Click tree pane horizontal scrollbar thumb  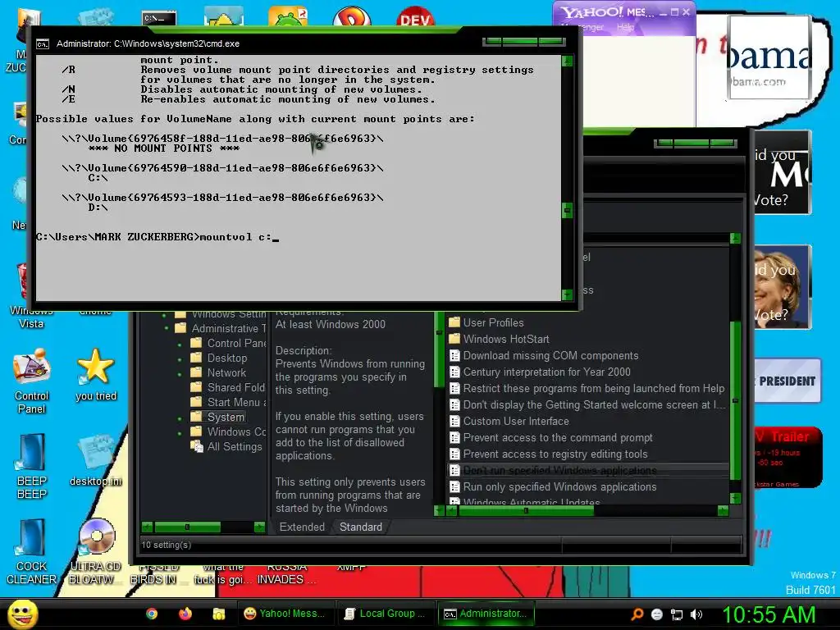[187, 527]
